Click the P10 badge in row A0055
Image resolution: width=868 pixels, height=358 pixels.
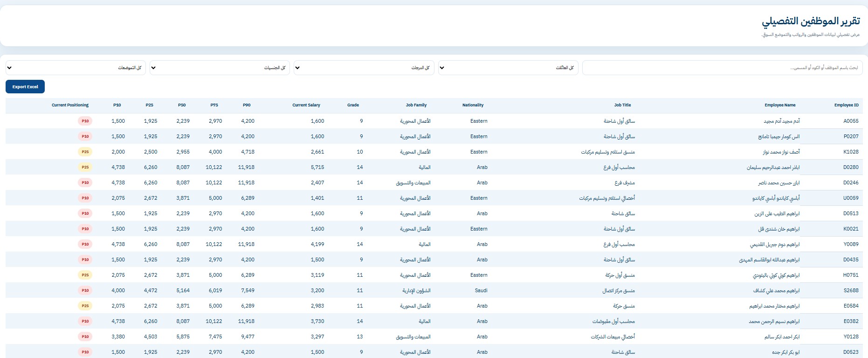point(85,121)
